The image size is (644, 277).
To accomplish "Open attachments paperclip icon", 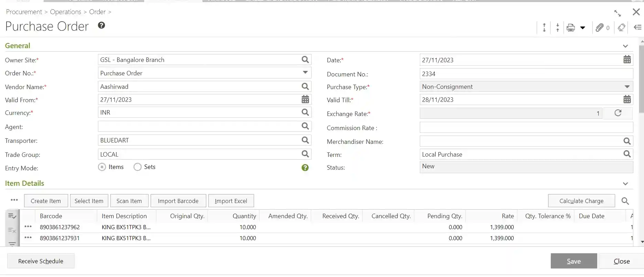I will click(600, 28).
